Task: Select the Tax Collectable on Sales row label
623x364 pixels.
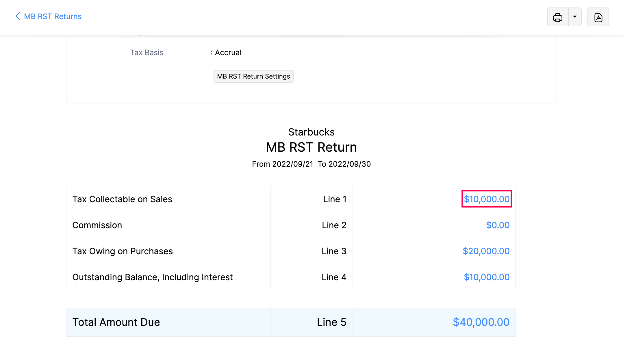Action: tap(122, 199)
